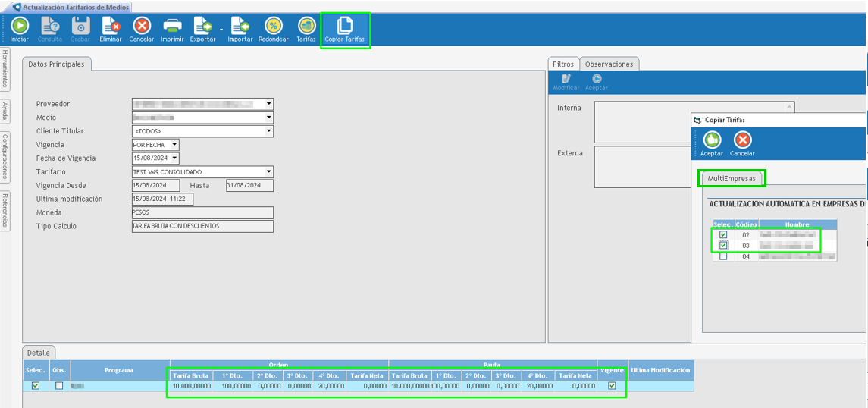Viewport: 868px width, 408px height.
Task: Click the Ultima Modificación column header
Action: point(661,370)
